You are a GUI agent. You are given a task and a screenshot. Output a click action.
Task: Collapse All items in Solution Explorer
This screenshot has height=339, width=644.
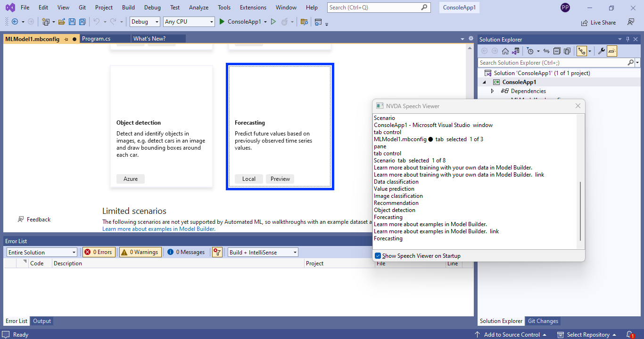click(557, 51)
